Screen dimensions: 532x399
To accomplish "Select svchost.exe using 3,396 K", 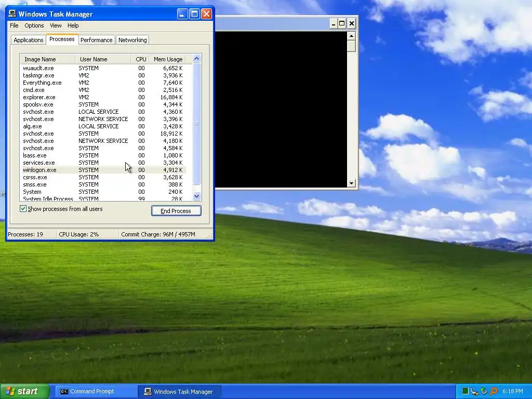I will [103, 119].
